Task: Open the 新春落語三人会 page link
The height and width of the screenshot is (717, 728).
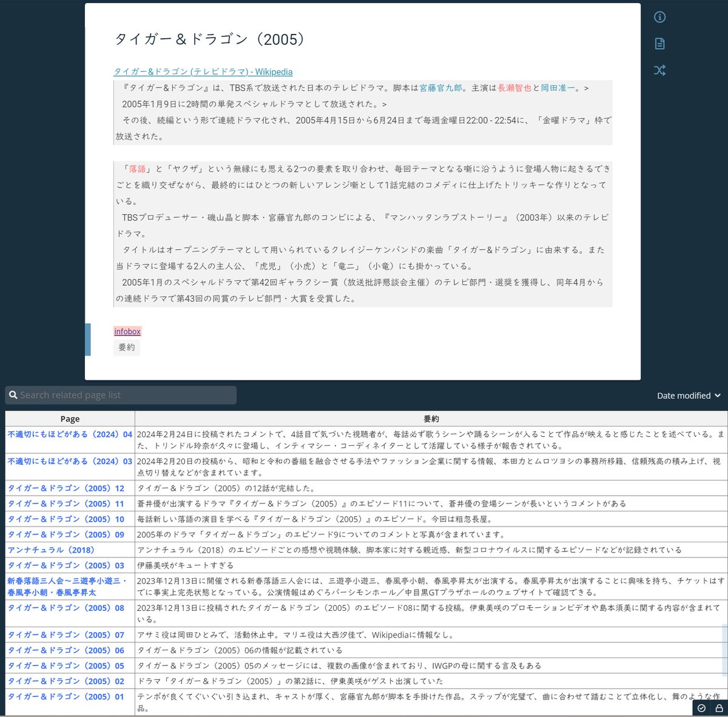Action: tap(67, 586)
